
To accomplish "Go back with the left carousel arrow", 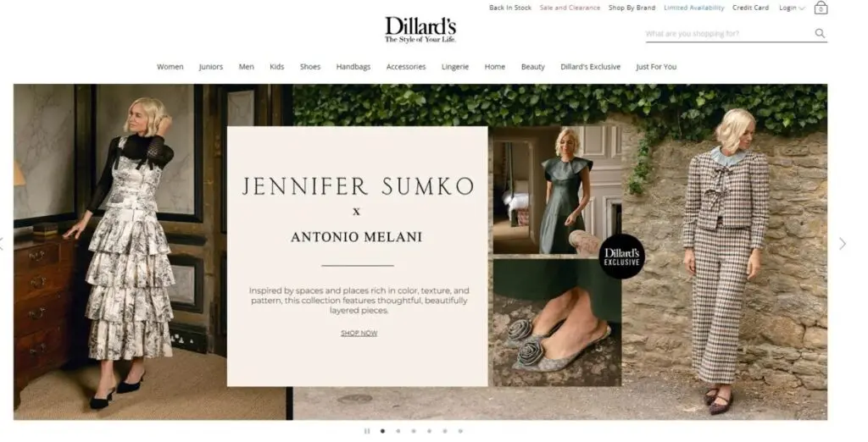I will pyautogui.click(x=2, y=243).
